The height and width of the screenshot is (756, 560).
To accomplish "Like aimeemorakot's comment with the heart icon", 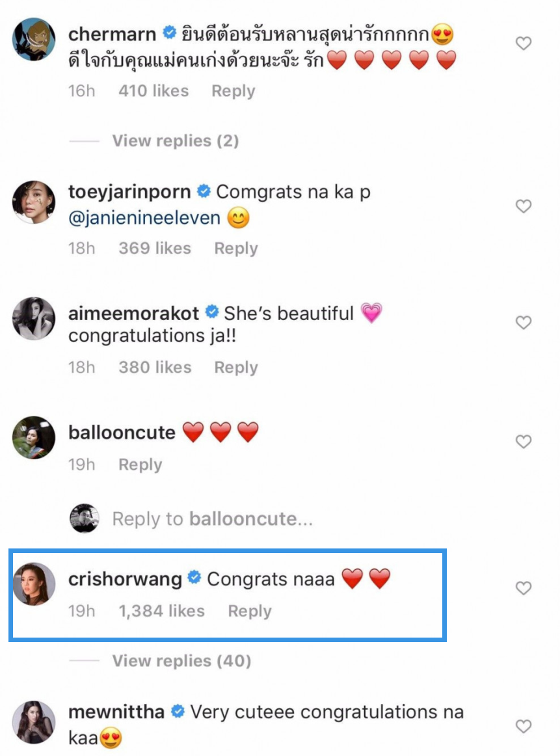I will point(523,323).
